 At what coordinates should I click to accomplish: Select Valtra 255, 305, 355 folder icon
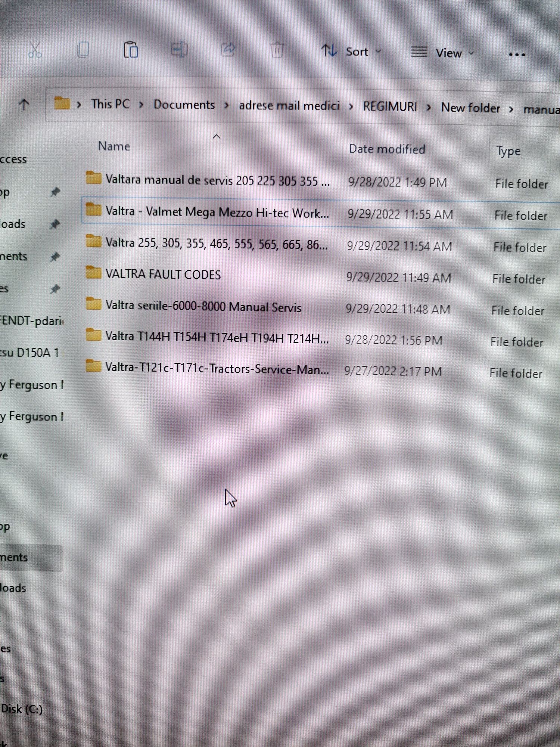click(x=93, y=241)
